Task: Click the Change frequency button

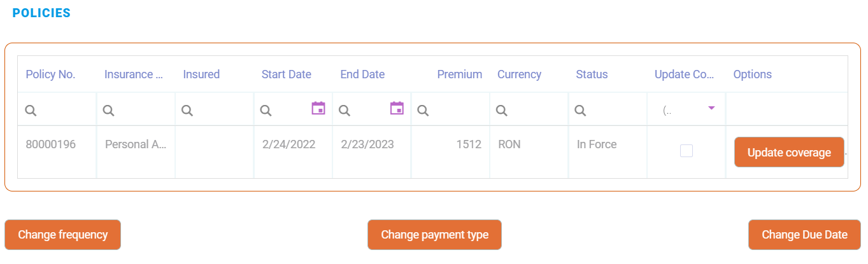Action: tap(62, 235)
